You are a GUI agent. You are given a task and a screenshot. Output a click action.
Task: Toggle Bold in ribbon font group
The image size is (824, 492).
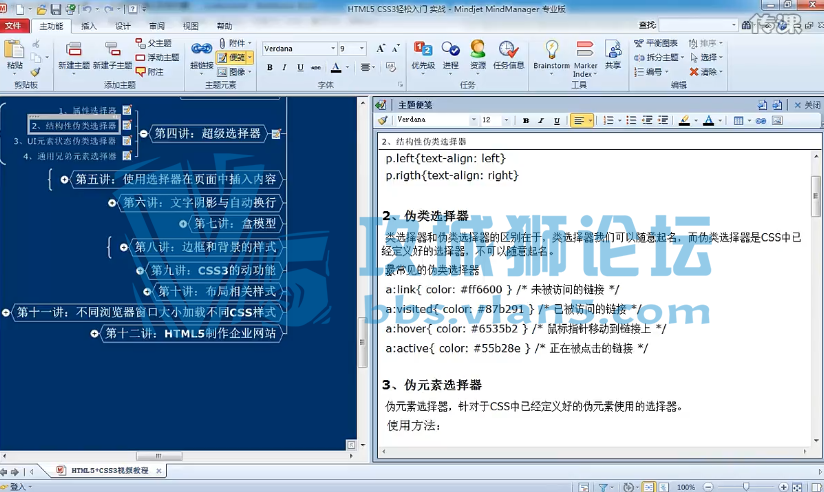270,67
